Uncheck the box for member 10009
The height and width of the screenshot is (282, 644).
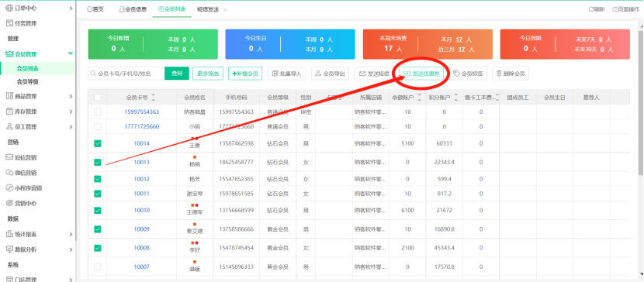(97, 229)
